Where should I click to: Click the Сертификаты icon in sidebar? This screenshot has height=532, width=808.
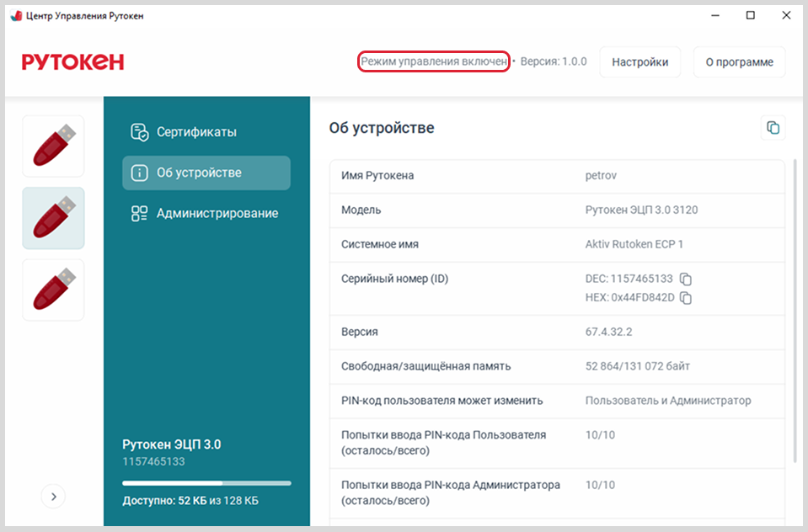click(139, 132)
